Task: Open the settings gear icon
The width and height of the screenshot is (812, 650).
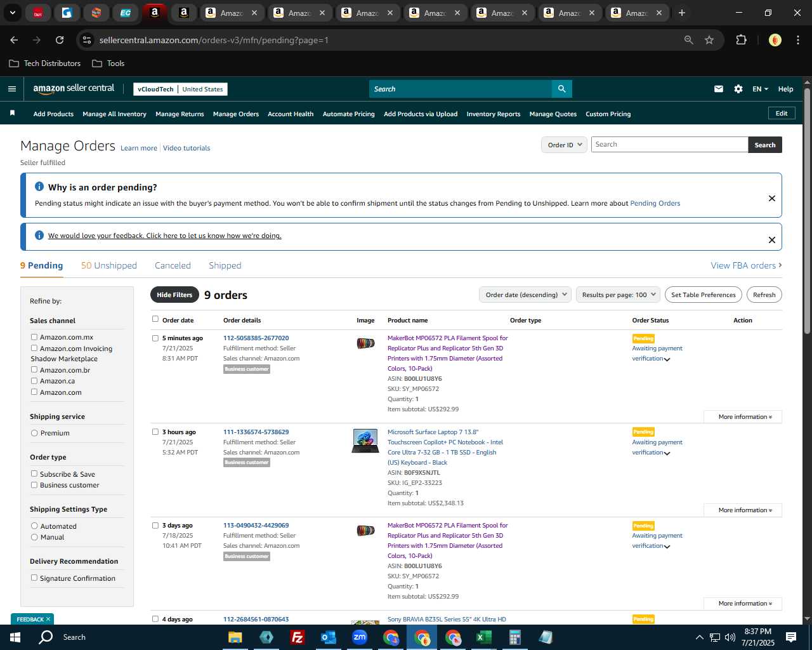Action: [738, 89]
